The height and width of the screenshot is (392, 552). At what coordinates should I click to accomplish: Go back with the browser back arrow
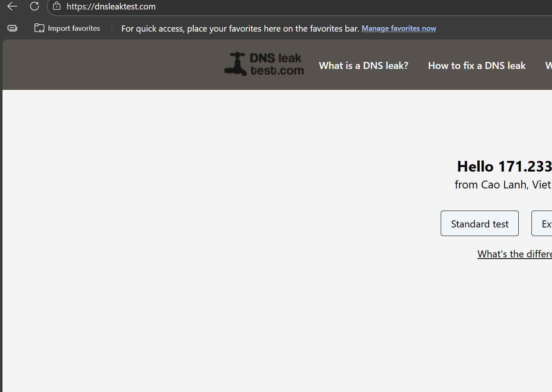12,6
